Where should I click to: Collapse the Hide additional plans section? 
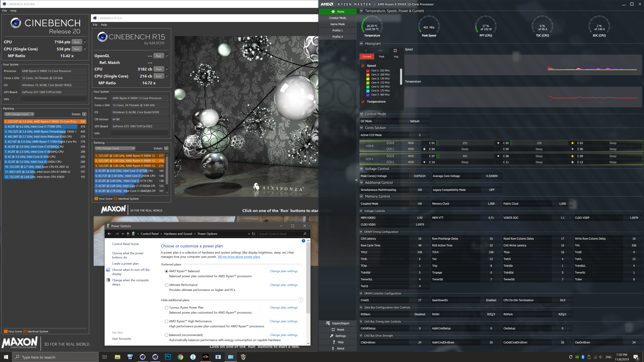[301, 300]
